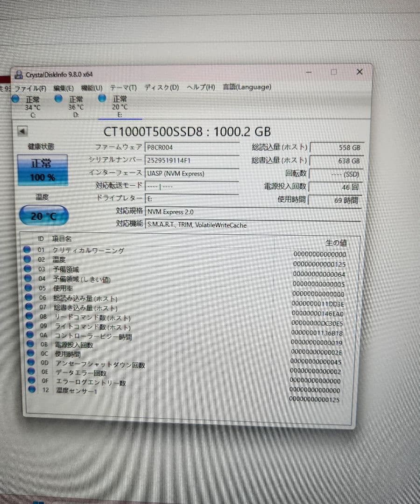Click the S.M.A.R.T., TRIM features field
The height and width of the screenshot is (504, 420).
click(253, 224)
